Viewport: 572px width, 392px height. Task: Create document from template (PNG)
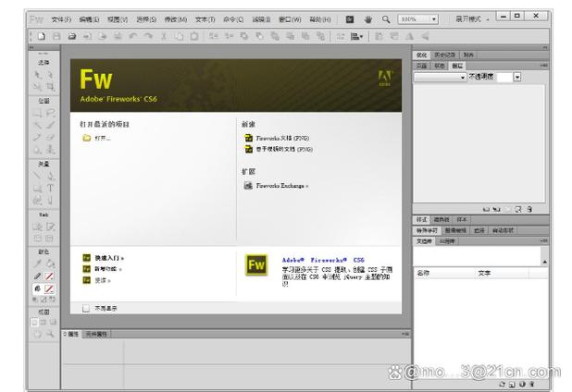pos(279,150)
